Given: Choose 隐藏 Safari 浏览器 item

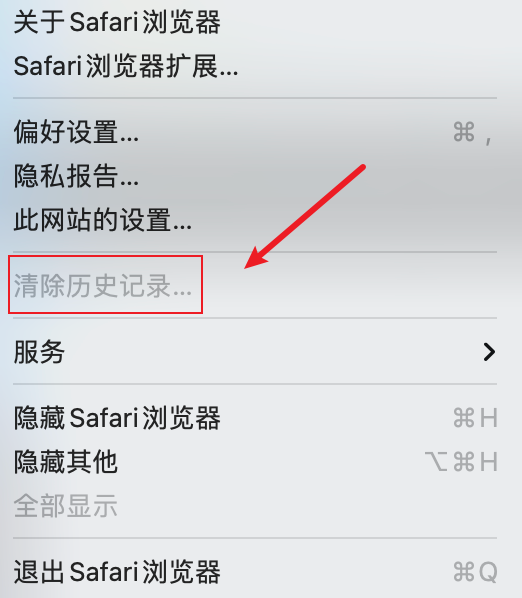Looking at the screenshot, I should [255, 418].
